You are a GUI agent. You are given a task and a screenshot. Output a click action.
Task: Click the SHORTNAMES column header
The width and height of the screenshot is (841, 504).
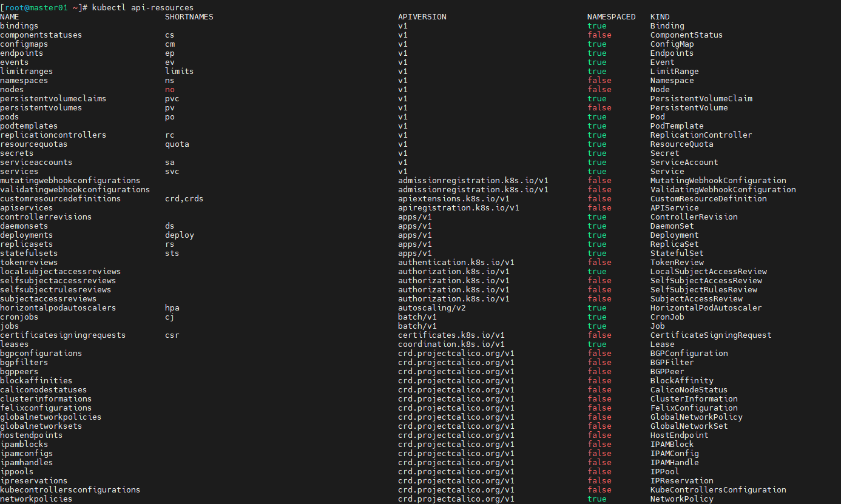[189, 17]
